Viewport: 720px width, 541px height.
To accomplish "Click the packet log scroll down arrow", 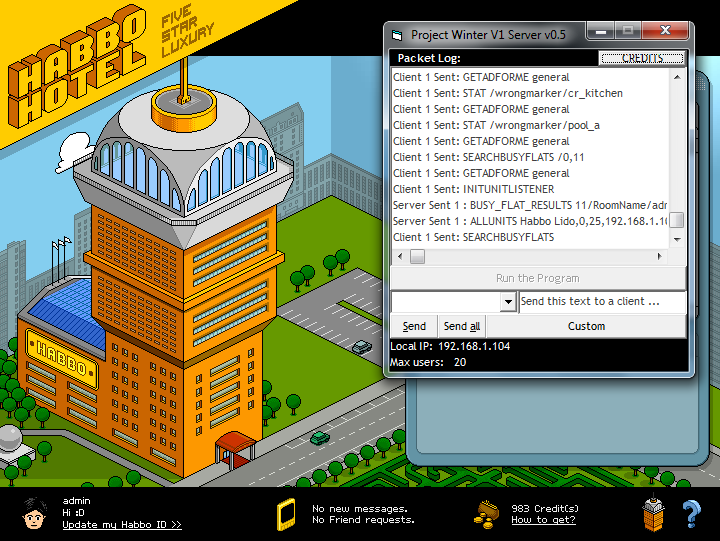I will (677, 239).
